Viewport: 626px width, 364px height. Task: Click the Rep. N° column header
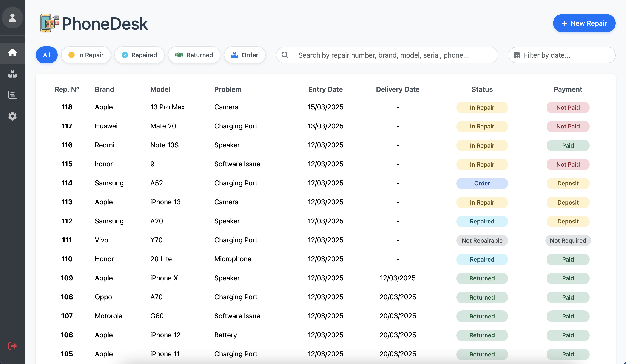[67, 89]
